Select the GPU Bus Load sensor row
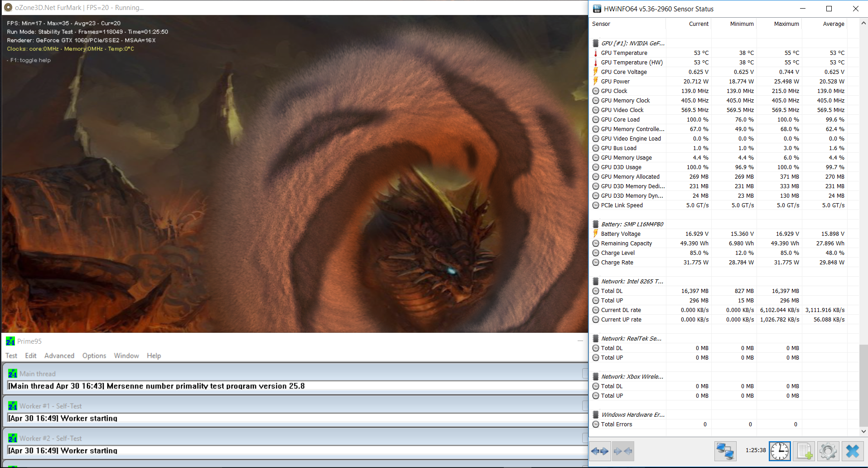The image size is (868, 468). tap(724, 148)
